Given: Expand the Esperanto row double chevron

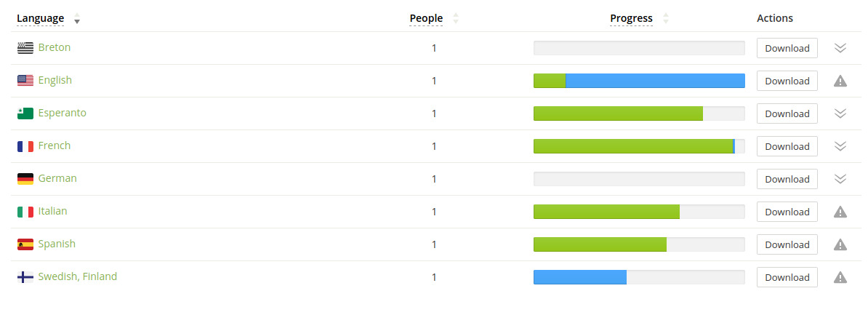Looking at the screenshot, I should point(840,113).
